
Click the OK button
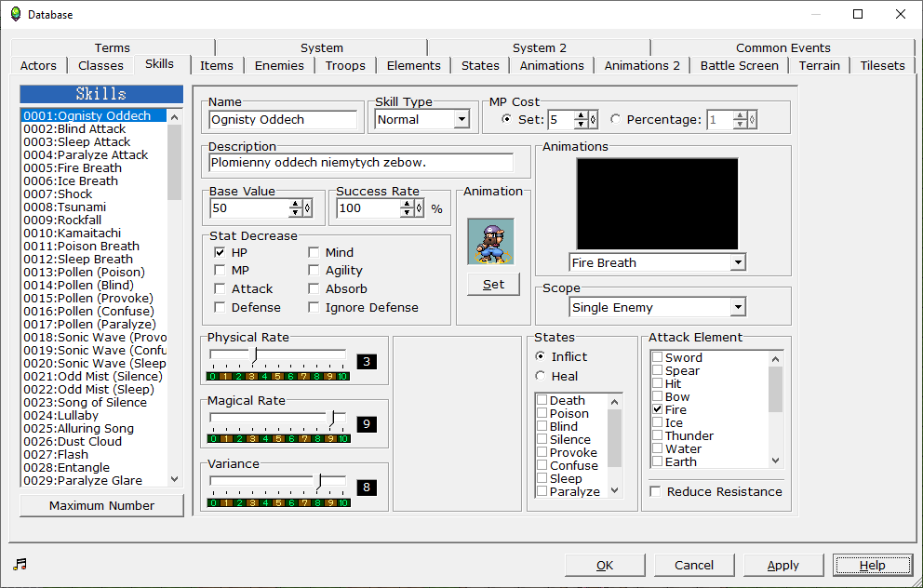pyautogui.click(x=605, y=565)
